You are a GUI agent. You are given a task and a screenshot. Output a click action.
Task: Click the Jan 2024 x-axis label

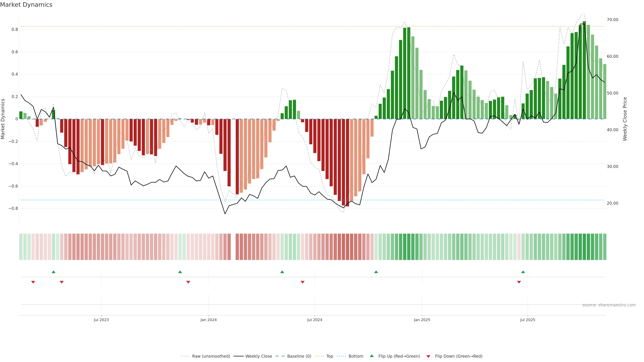(x=208, y=320)
